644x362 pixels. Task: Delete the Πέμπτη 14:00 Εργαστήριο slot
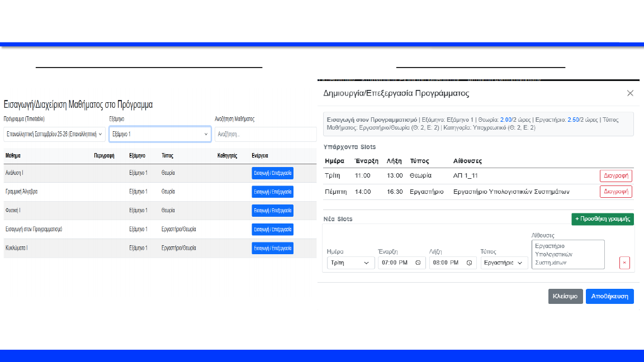tap(616, 192)
